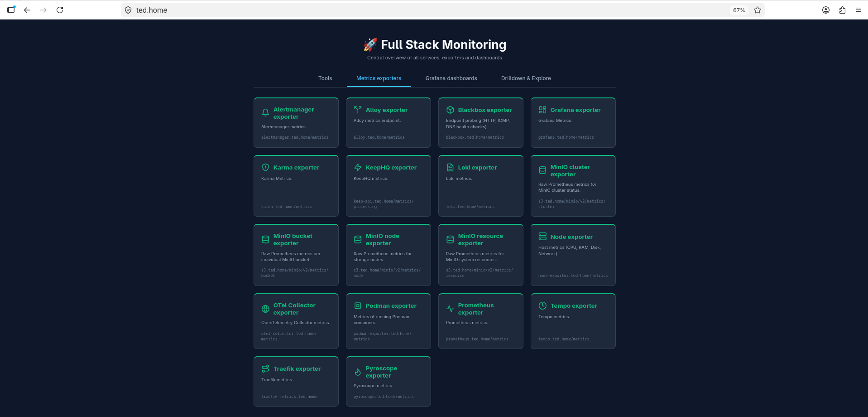Click the grafana.ted.home/metrics URL text

(566, 137)
